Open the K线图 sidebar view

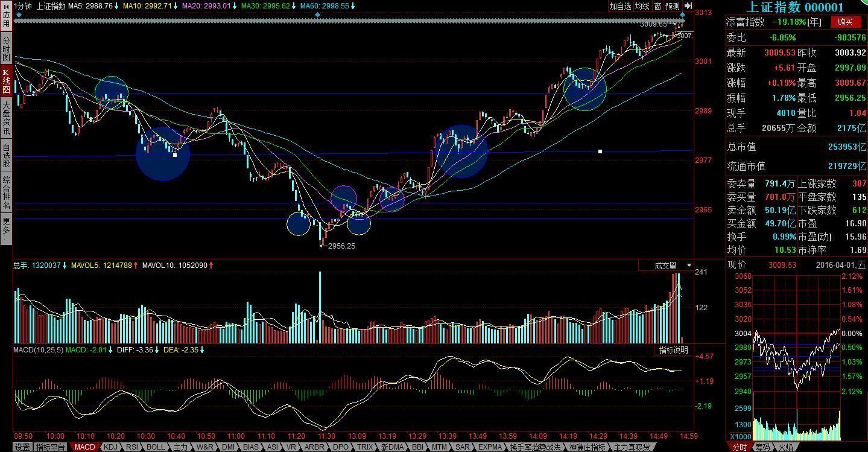point(6,81)
